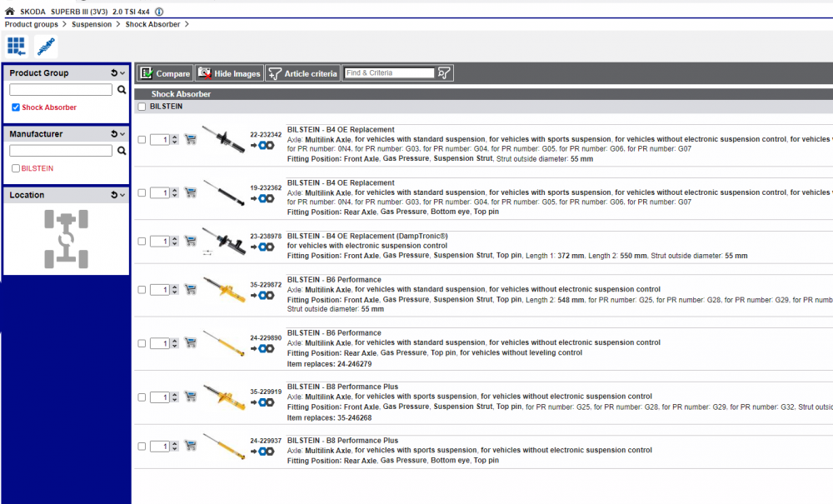Open Product groups breadcrumb
833x504 pixels.
(x=32, y=24)
